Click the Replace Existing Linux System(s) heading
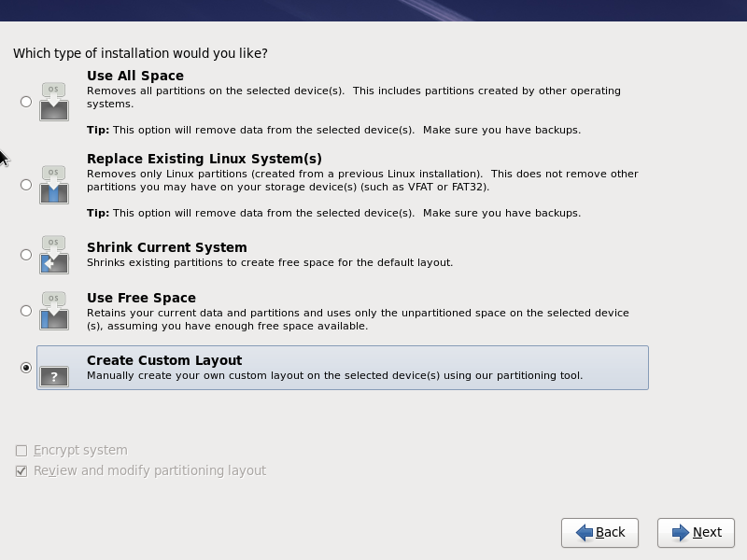Screen dimensions: 747x560 pos(204,159)
